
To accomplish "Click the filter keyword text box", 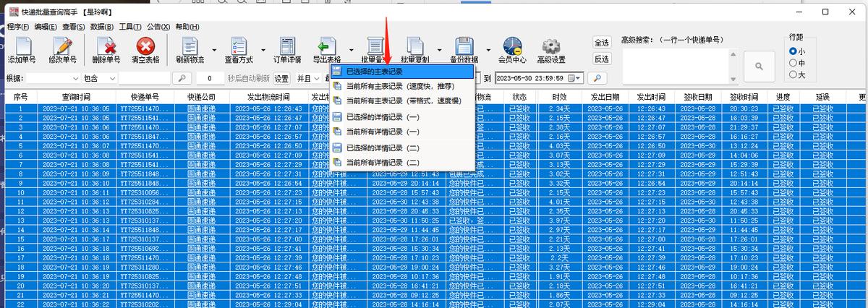I will [x=145, y=78].
